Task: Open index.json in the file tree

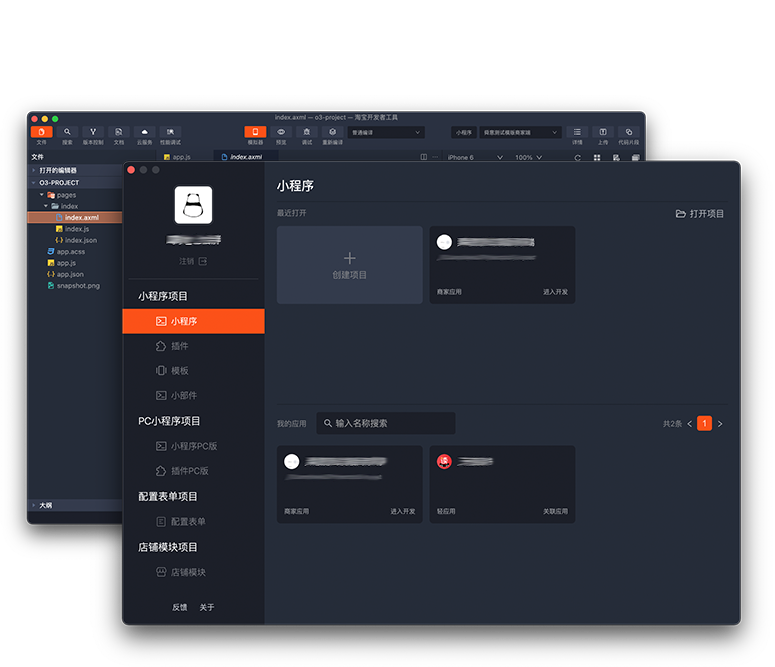Action: pyautogui.click(x=75, y=240)
